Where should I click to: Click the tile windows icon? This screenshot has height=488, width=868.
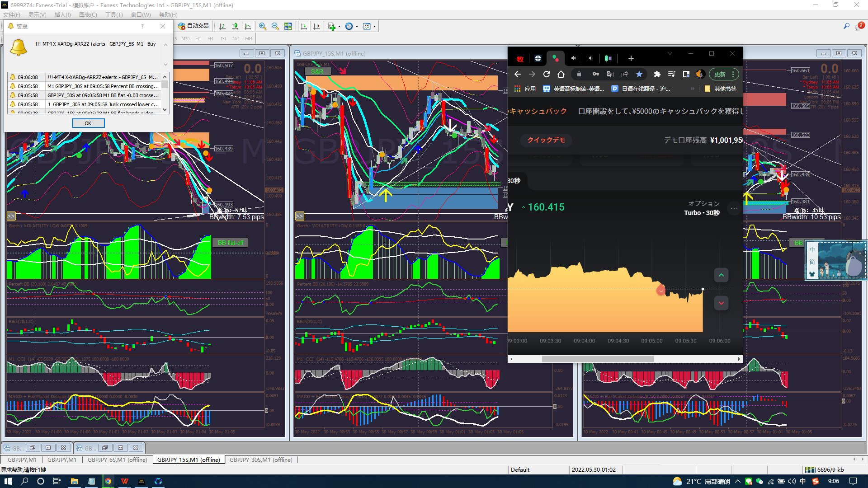[x=288, y=26]
